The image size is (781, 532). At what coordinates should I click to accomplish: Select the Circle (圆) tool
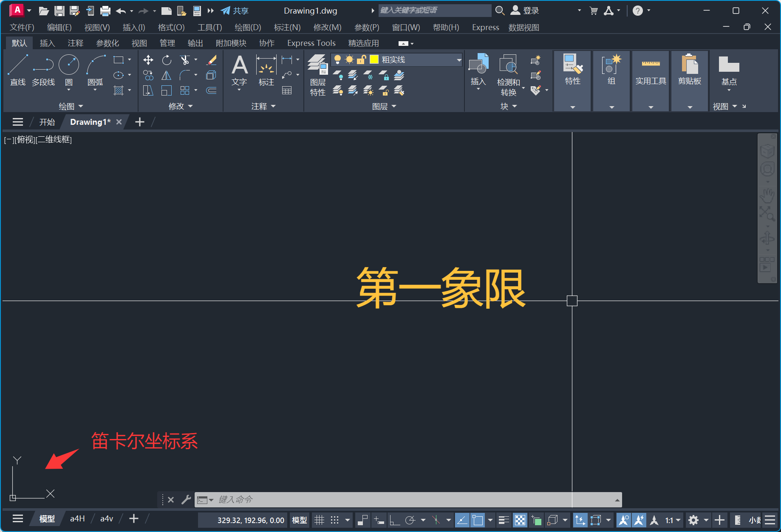[x=69, y=70]
